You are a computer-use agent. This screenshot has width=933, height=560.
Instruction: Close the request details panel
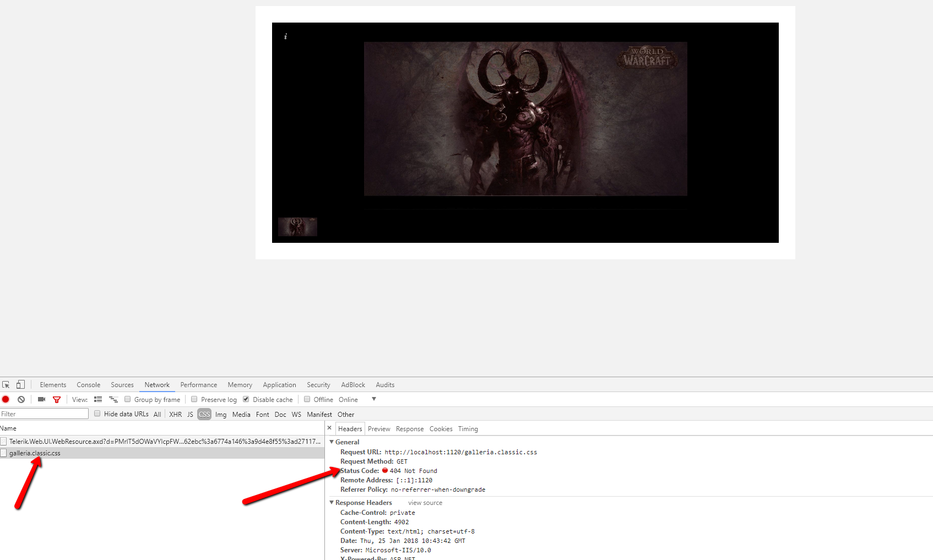[329, 428]
